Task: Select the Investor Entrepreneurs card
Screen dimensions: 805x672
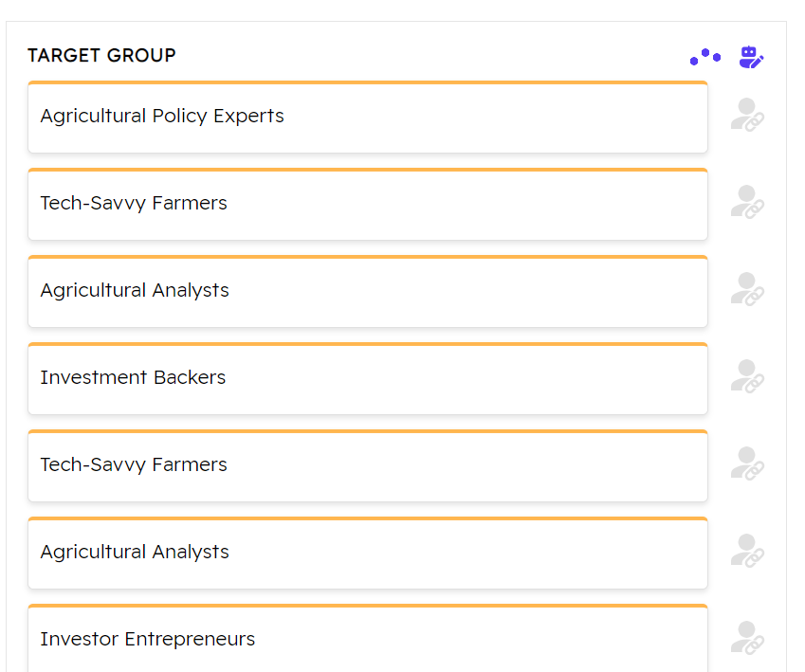Action: tap(474, 641)
